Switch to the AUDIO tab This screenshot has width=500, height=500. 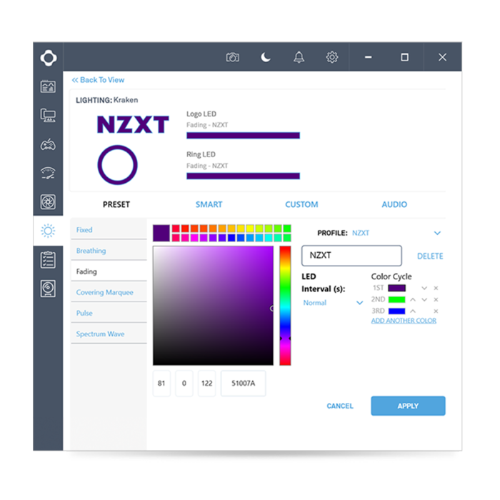[x=394, y=204]
